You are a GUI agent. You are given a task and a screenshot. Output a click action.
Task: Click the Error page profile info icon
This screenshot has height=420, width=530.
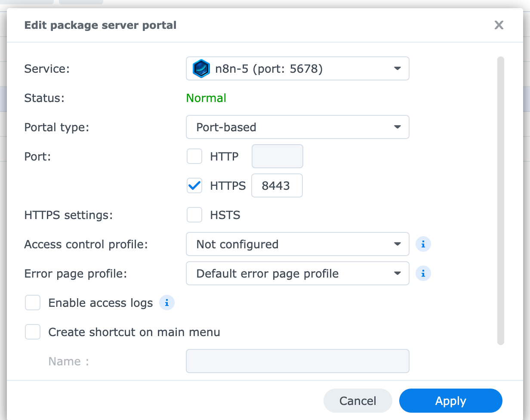tap(423, 274)
